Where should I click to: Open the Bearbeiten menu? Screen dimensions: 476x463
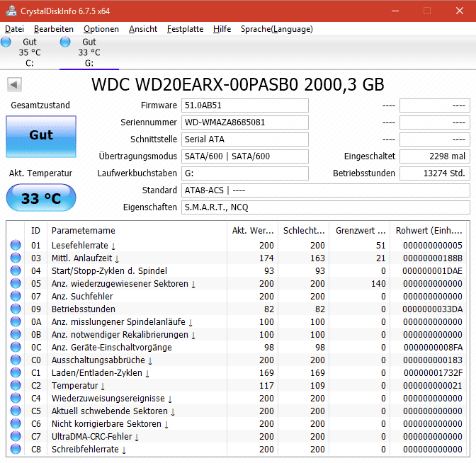click(54, 29)
